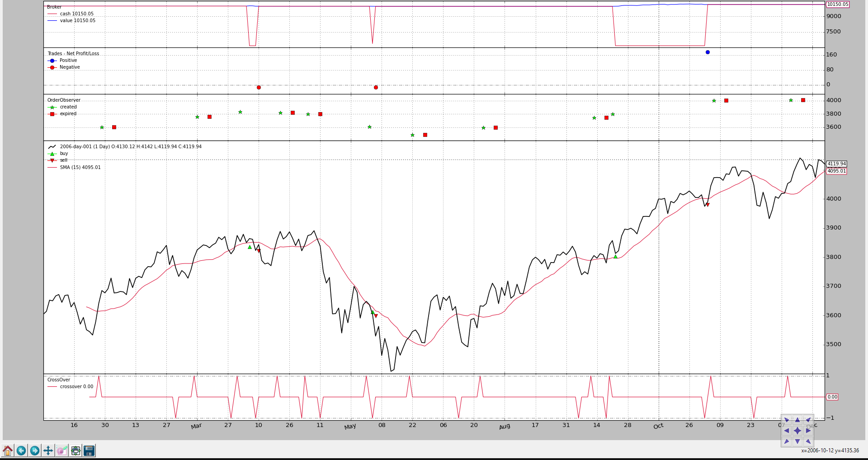This screenshot has width=868, height=460.
Task: Click the broker value label 10150.05
Action: tap(837, 5)
